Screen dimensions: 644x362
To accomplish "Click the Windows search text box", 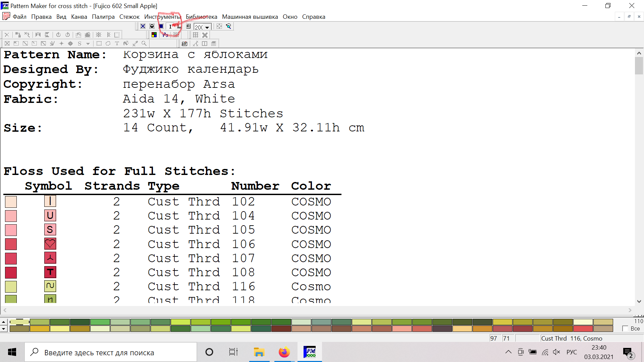I will (111, 352).
